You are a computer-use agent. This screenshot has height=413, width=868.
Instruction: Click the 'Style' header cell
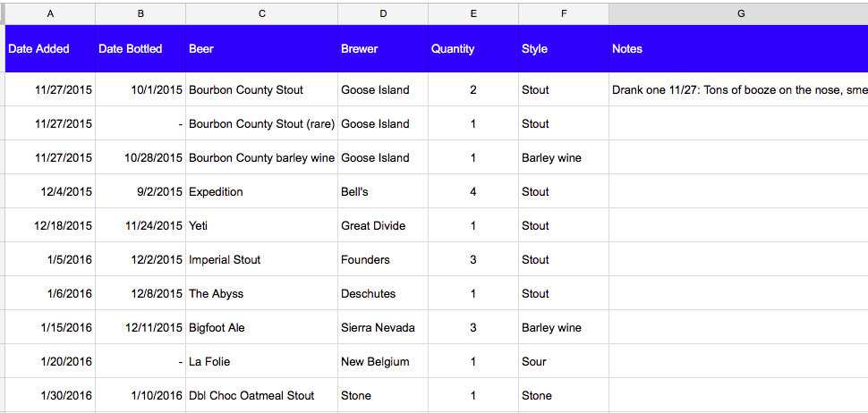[563, 49]
